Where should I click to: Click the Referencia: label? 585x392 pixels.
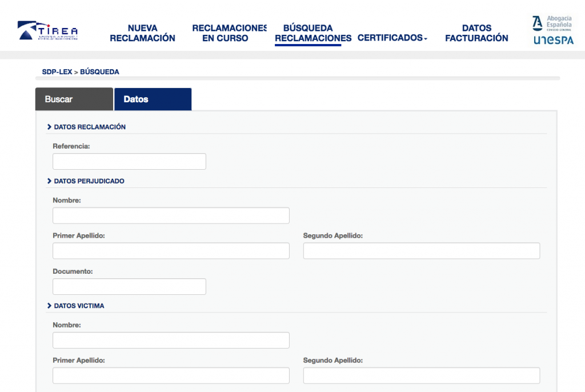[x=71, y=146]
